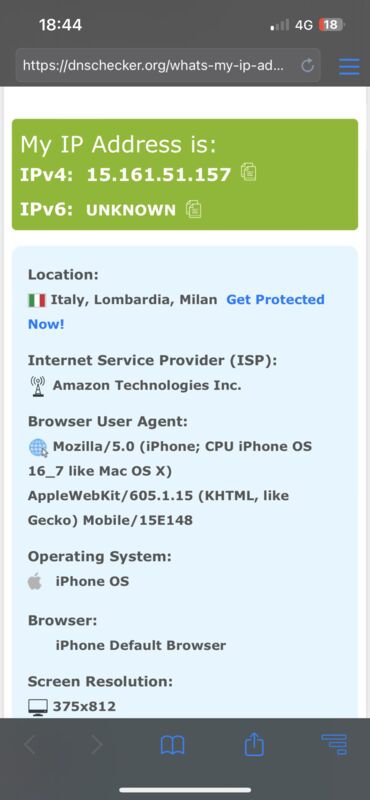Image resolution: width=370 pixels, height=800 pixels.
Task: Go back with the left chevron button
Action: pos(30,745)
